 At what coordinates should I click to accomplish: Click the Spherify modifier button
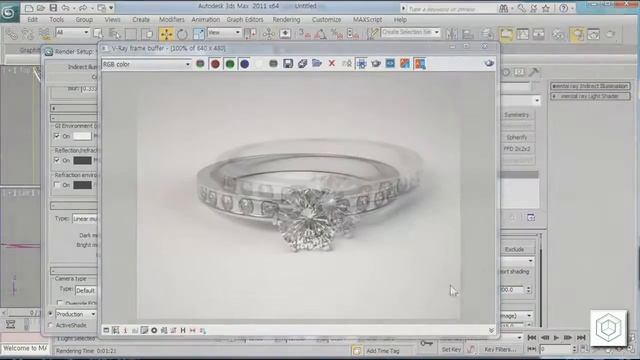pyautogui.click(x=516, y=138)
